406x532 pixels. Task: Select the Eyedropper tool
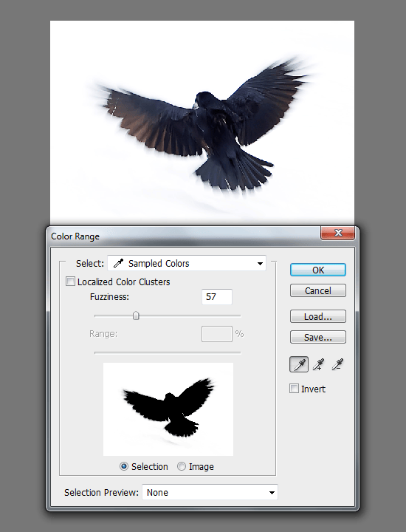click(299, 365)
